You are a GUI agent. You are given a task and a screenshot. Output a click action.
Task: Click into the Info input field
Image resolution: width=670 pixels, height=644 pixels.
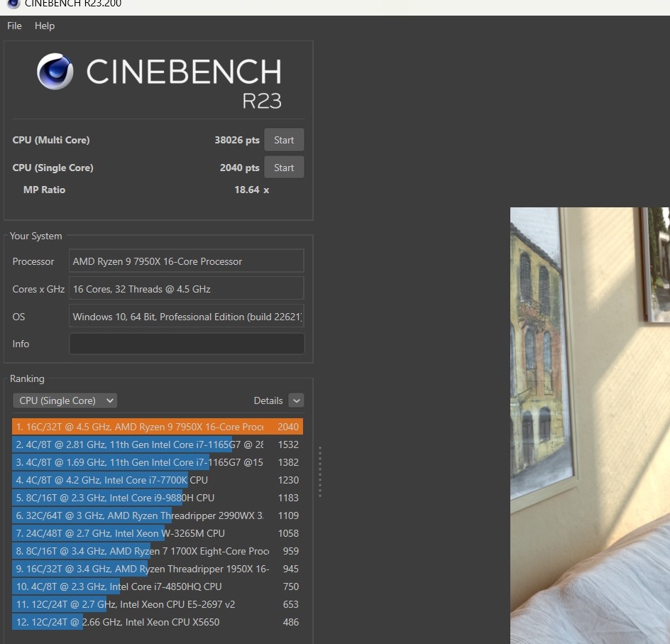186,344
